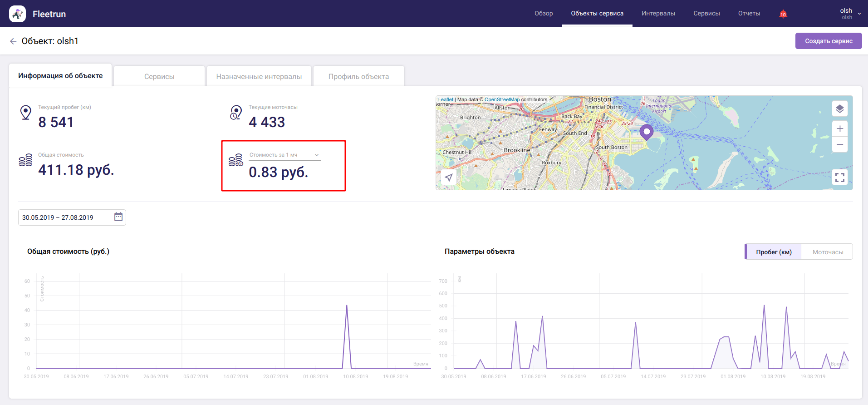The width and height of the screenshot is (868, 405).
Task: Click the Fleetrun logo icon
Action: [17, 14]
